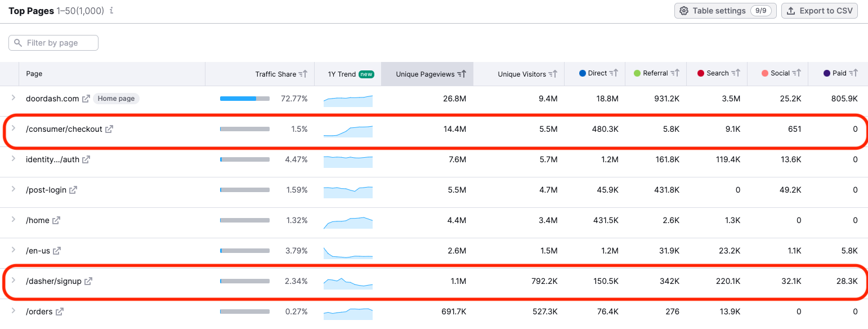Sort by Unique Pageviews column icon
The width and height of the screenshot is (868, 329).
pos(462,74)
